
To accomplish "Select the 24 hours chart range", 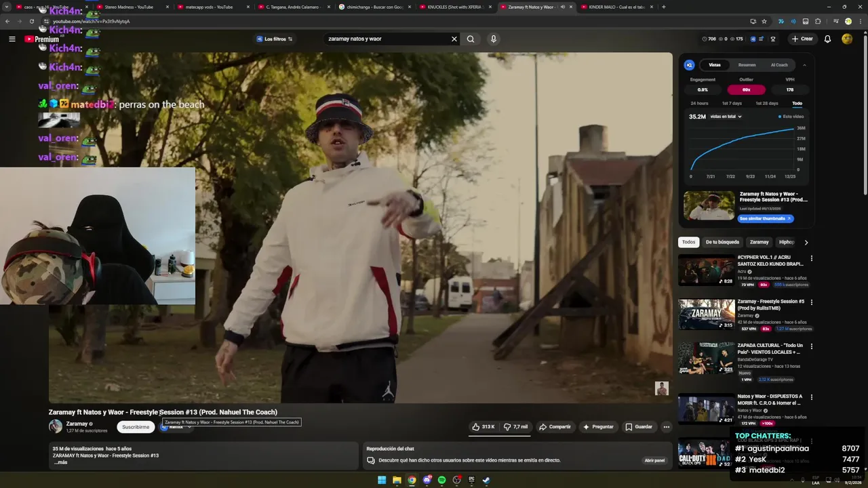I will coord(699,103).
